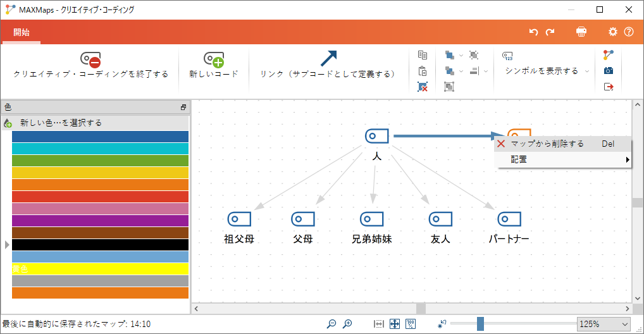Click the 最後に自動的に保存されたマップ: 14:10 status text
Screen dimensions: 644x334
coord(77,324)
